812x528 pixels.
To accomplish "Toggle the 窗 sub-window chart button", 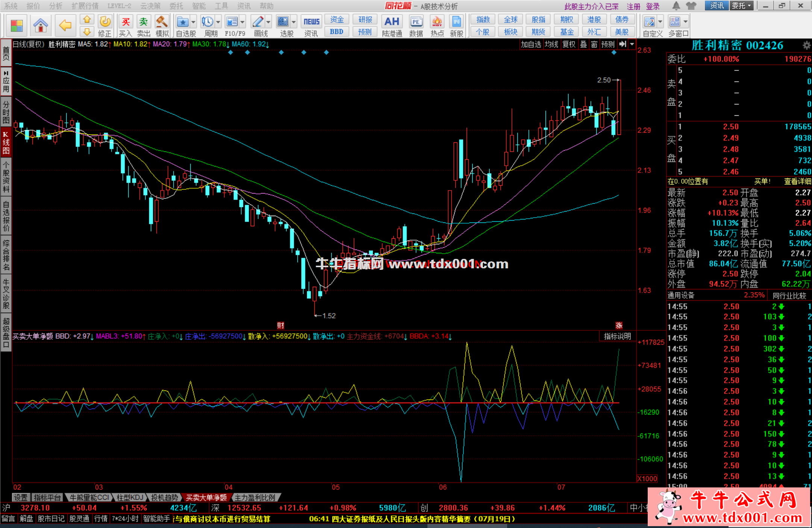I will click(x=594, y=44).
